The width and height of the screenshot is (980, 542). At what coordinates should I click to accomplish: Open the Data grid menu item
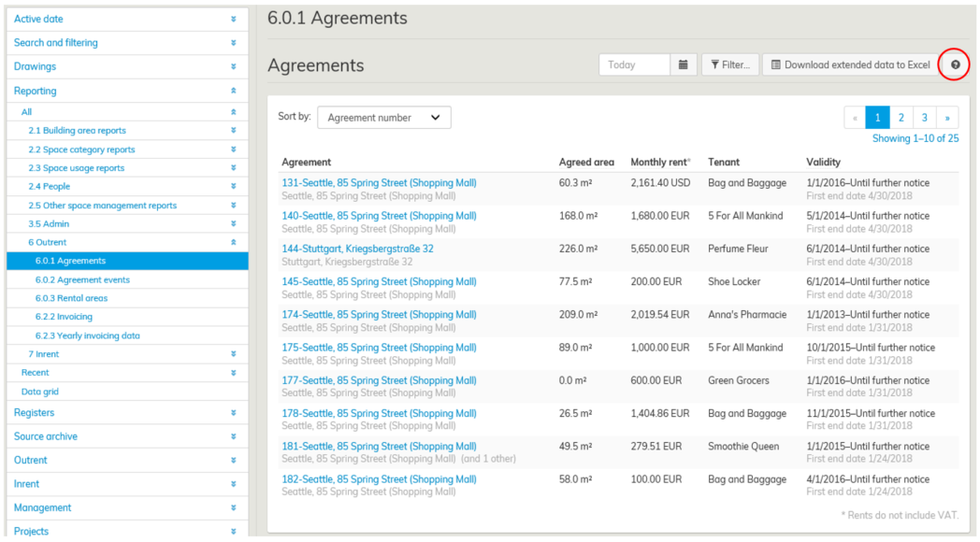tap(40, 392)
